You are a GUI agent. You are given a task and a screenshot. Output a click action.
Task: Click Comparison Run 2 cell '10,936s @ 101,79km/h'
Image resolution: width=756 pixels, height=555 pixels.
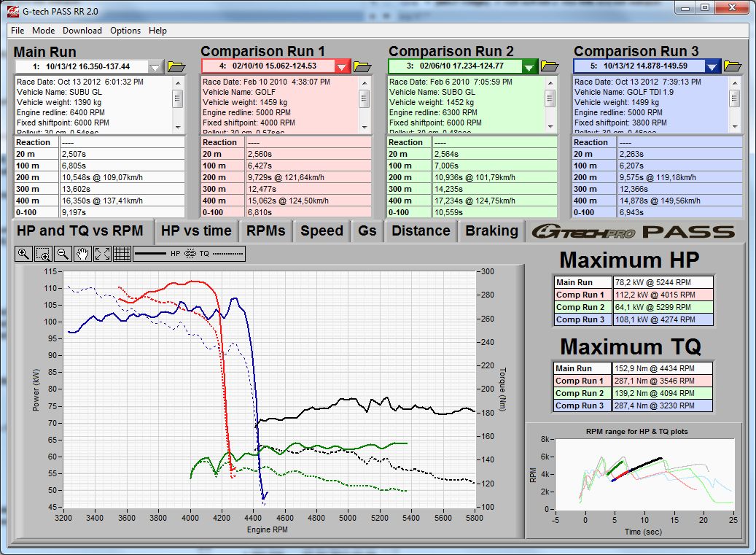coord(495,177)
